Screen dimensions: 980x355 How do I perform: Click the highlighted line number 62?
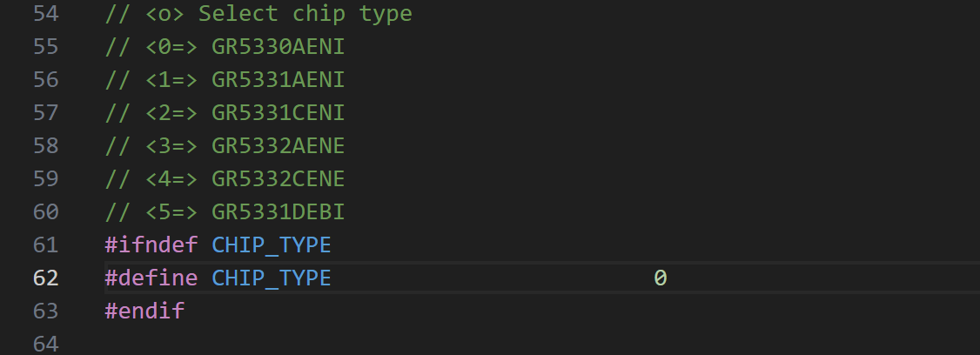45,278
